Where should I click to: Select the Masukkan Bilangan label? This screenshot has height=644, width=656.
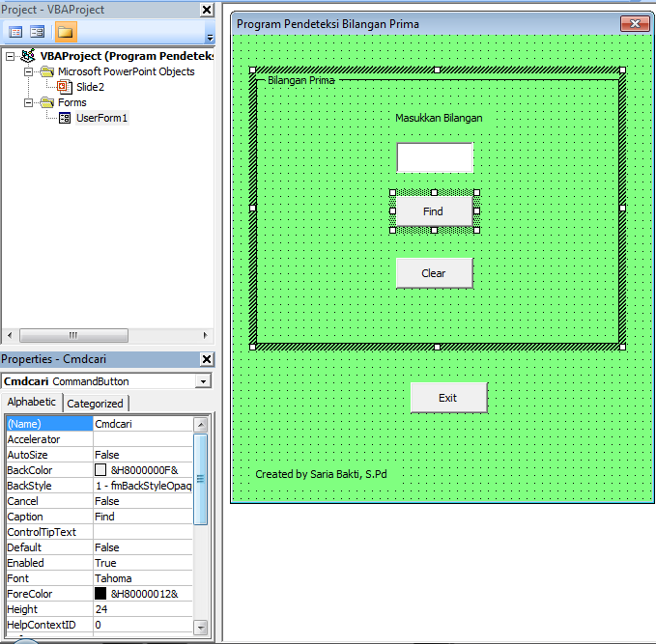(x=439, y=119)
